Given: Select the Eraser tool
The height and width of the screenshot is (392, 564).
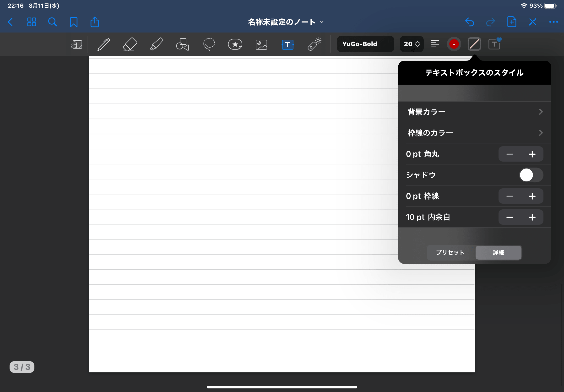Looking at the screenshot, I should (x=130, y=44).
